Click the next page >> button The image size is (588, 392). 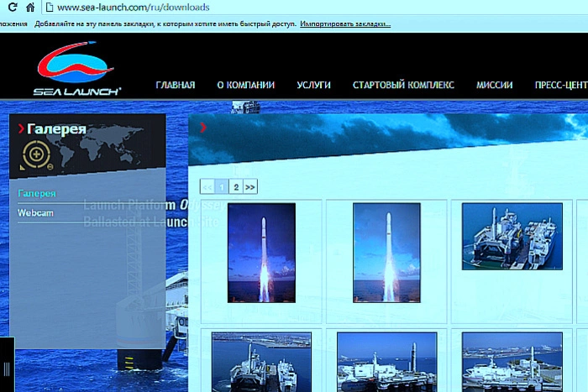pyautogui.click(x=250, y=187)
